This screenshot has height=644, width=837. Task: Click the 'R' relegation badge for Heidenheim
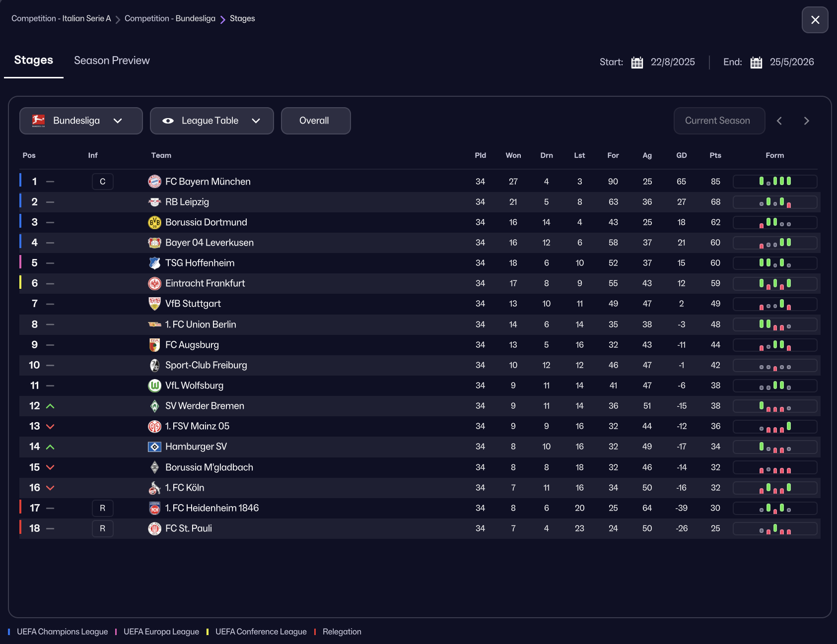[103, 508]
